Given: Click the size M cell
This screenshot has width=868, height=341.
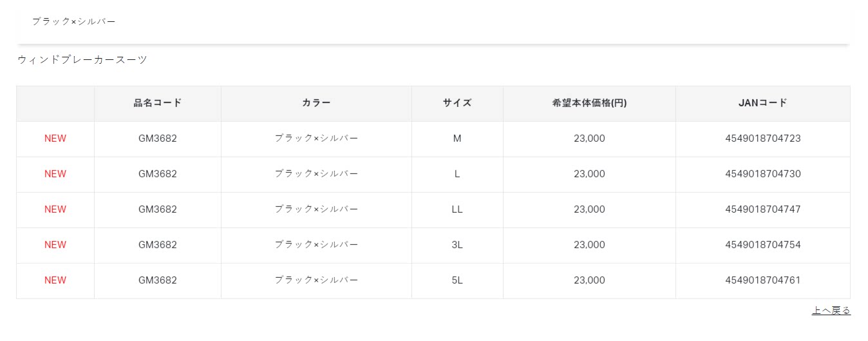Looking at the screenshot, I should tap(457, 138).
